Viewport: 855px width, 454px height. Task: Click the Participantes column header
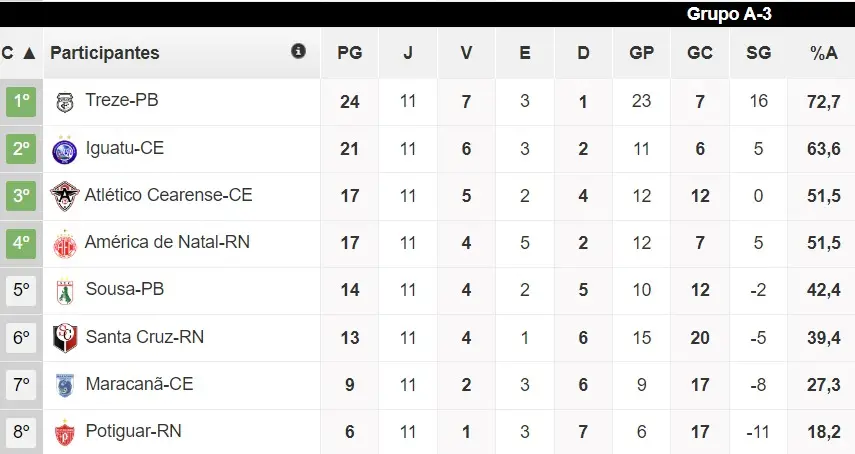pyautogui.click(x=105, y=53)
